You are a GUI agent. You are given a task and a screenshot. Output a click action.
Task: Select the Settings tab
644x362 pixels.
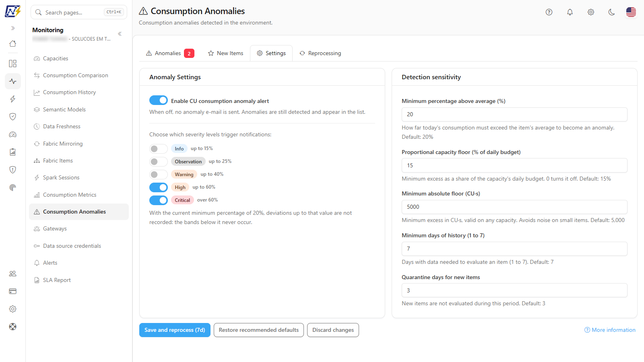point(271,53)
